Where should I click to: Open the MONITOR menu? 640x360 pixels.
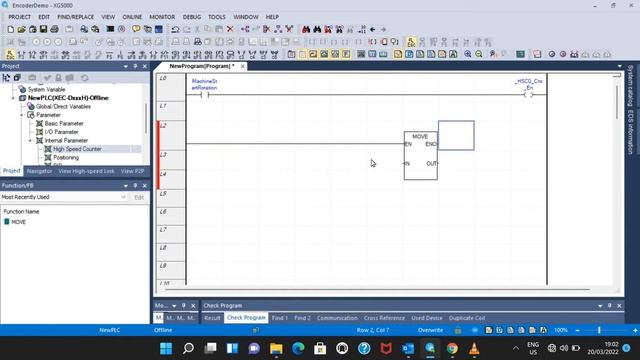[x=162, y=17]
